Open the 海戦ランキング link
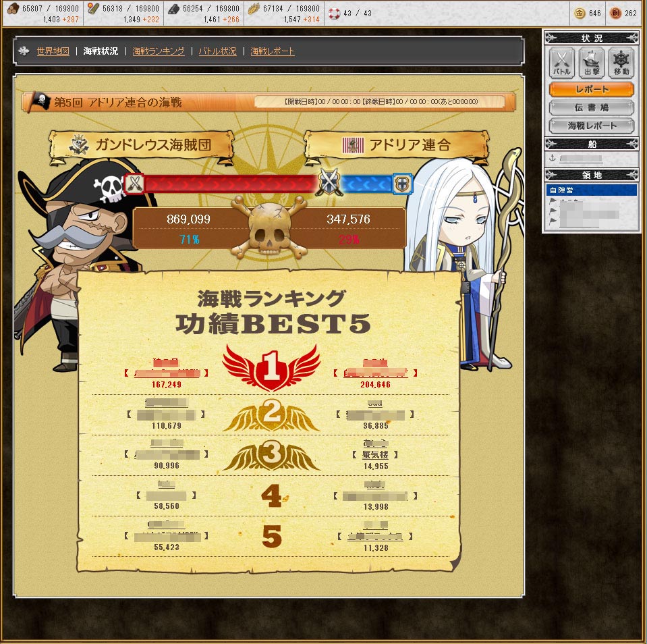This screenshot has height=644, width=647. [x=159, y=51]
